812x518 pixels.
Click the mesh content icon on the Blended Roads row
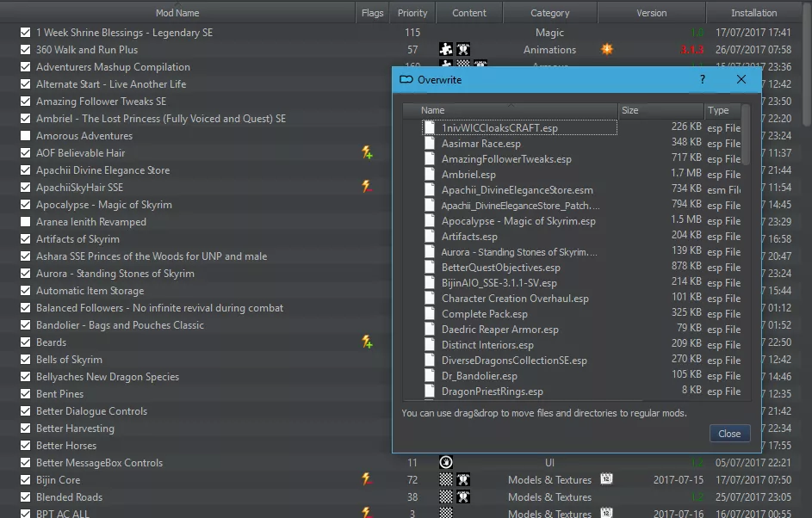(x=463, y=496)
